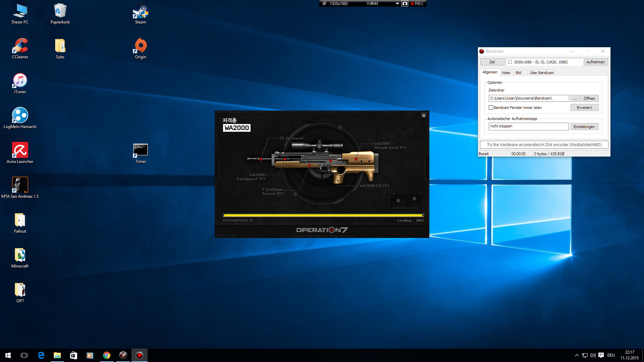Open the Subs folder icon

[x=60, y=49]
